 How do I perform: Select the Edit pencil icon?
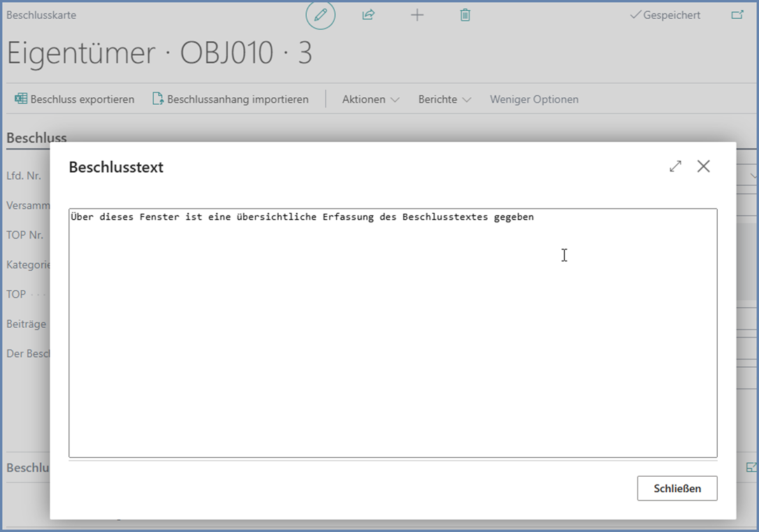320,15
